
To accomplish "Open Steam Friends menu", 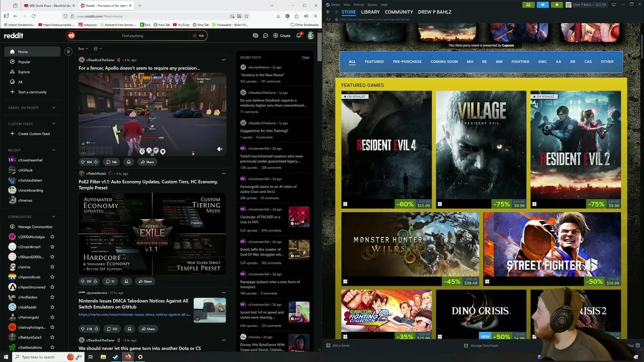I will pyautogui.click(x=359, y=5).
